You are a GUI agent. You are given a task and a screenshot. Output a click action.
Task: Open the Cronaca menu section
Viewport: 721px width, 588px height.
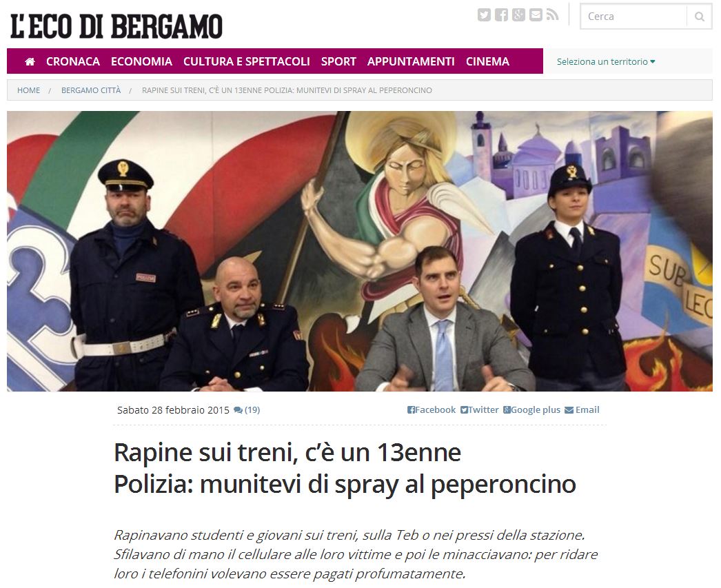pos(72,61)
